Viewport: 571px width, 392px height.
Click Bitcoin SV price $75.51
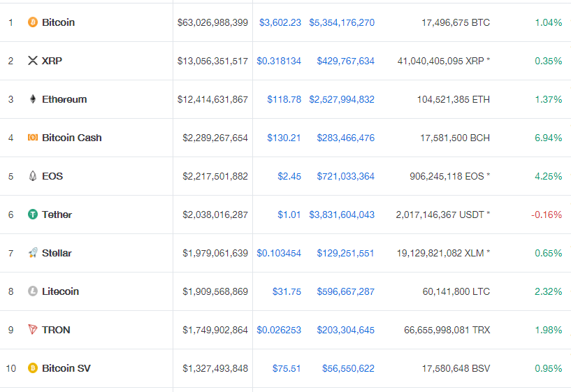coord(287,368)
